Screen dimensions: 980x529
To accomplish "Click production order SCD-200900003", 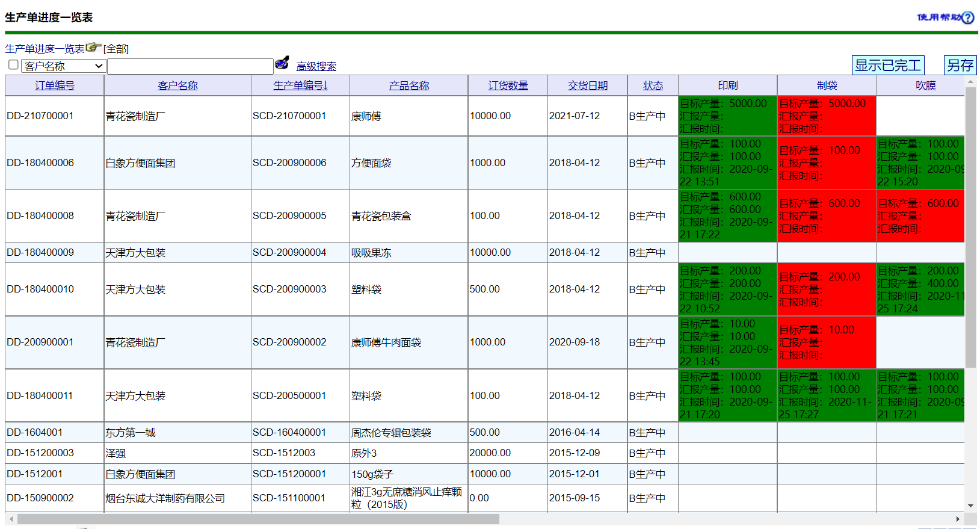I will 289,289.
